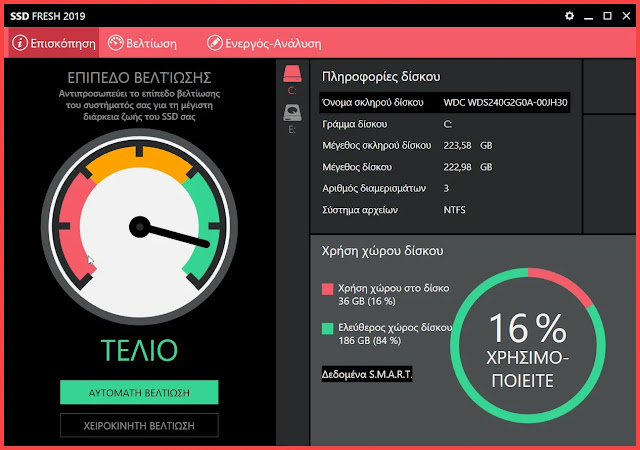Click the ΕΠΙΠΕΔΟ ΒΕΛΤΙΩΣΗΣ heading

coord(139,78)
